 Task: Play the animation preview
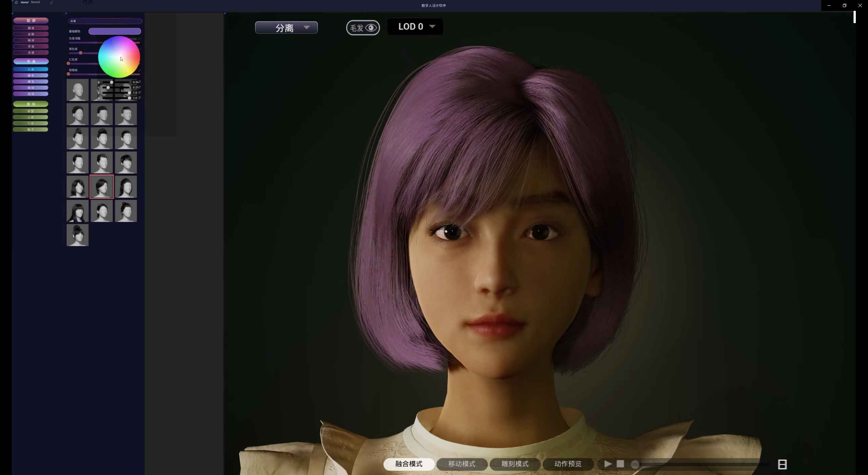608,464
